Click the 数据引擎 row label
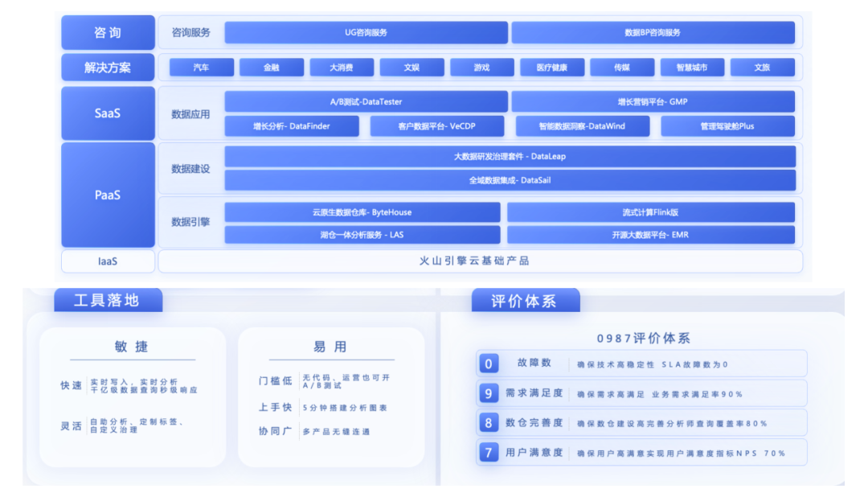 click(x=190, y=222)
